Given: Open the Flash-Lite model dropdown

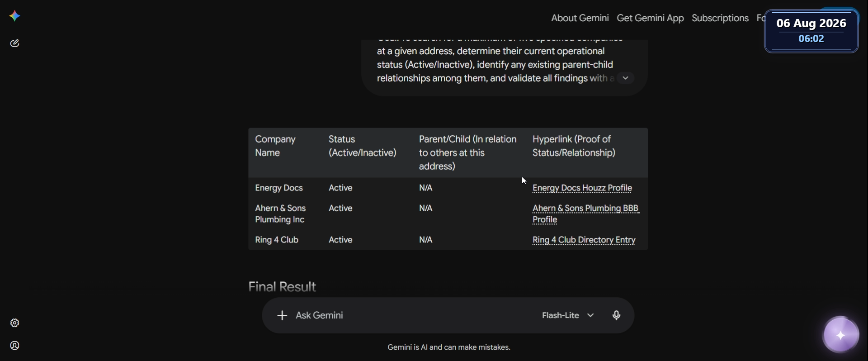Looking at the screenshot, I should [x=568, y=315].
